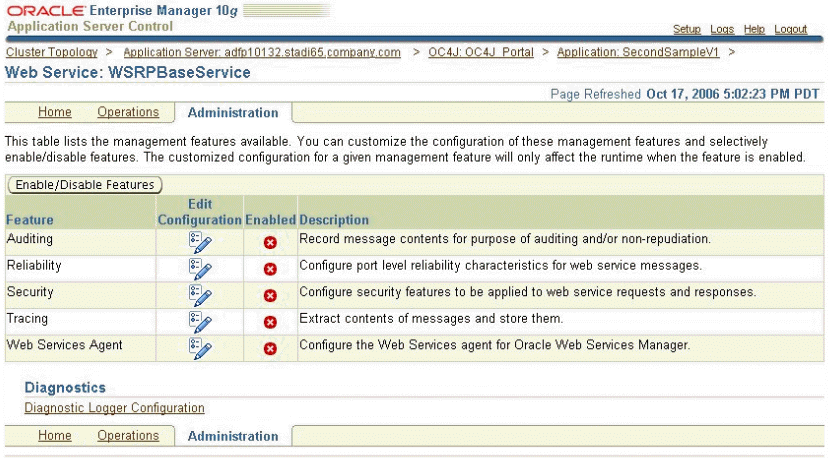Click the disabled status icon for Security
The height and width of the screenshot is (458, 829).
pos(270,296)
